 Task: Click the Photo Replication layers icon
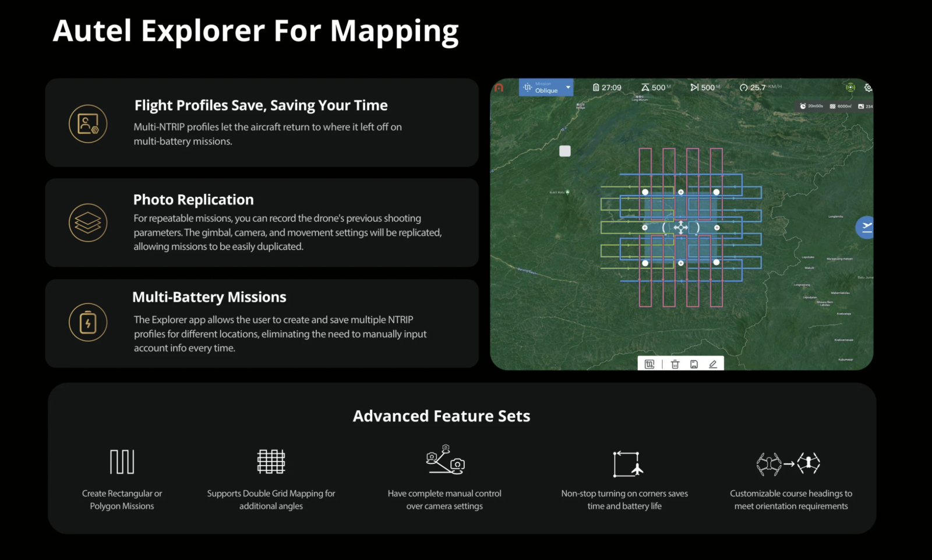coord(88,223)
